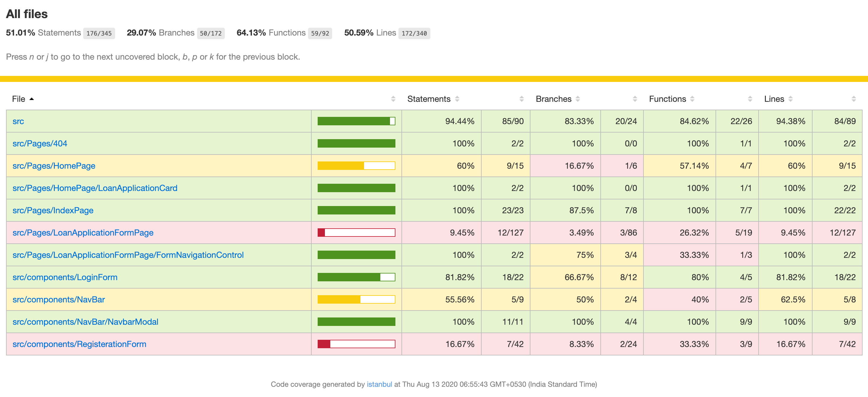The height and width of the screenshot is (397, 868).
Task: Click sort icon on lines count column
Action: tap(854, 99)
